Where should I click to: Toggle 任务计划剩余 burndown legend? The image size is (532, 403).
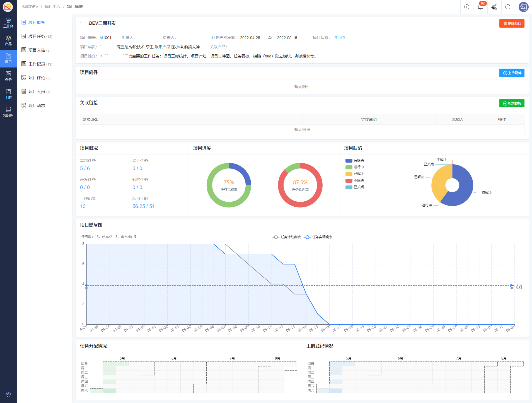click(x=287, y=237)
